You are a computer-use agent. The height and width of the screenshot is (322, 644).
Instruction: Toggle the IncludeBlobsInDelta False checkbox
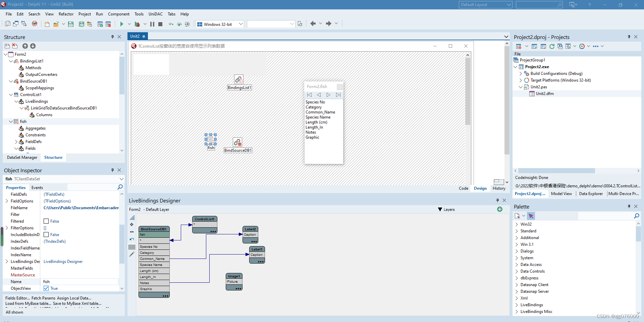tap(46, 235)
